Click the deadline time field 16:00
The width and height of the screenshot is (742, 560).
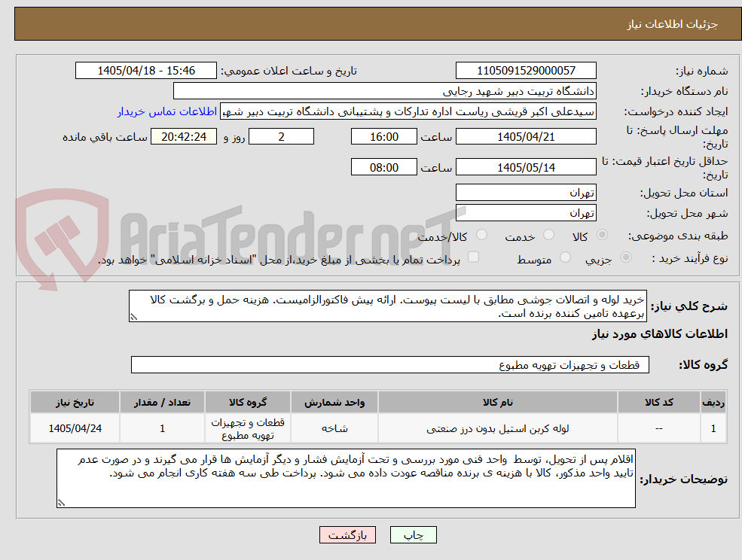point(383,137)
